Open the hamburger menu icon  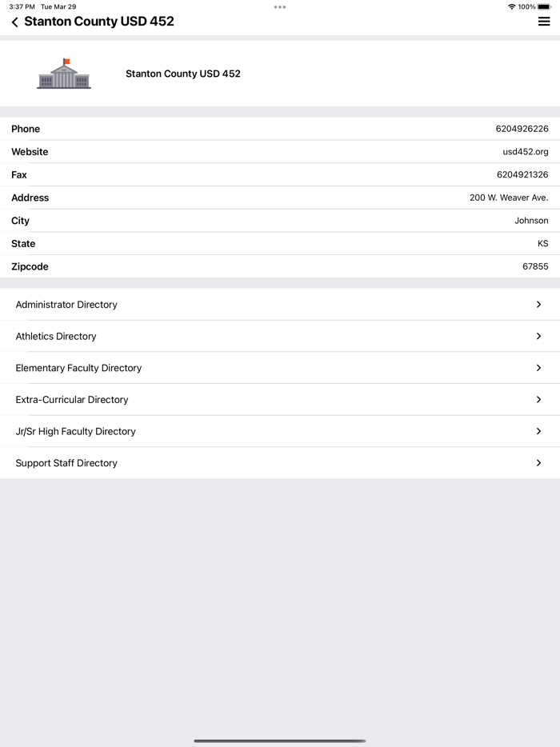544,22
